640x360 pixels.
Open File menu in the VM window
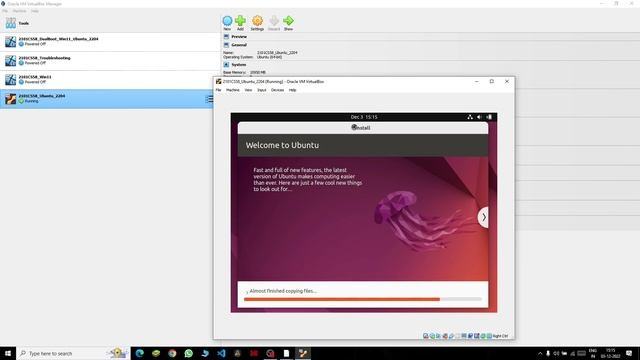pos(218,90)
